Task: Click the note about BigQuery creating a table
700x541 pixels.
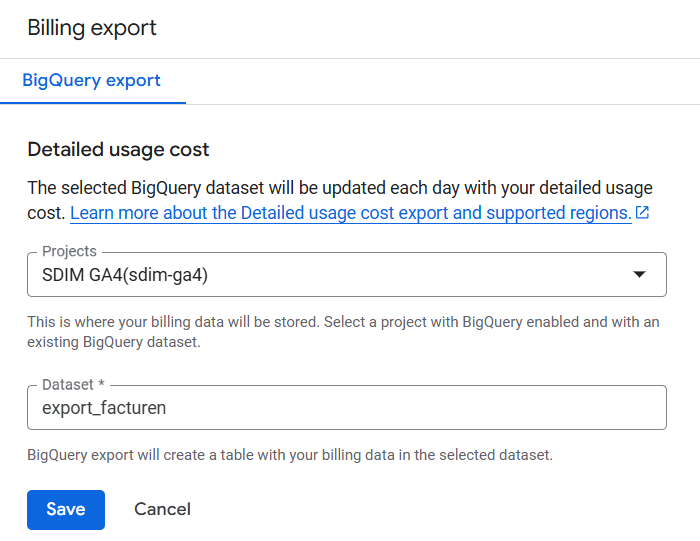Action: click(290, 455)
